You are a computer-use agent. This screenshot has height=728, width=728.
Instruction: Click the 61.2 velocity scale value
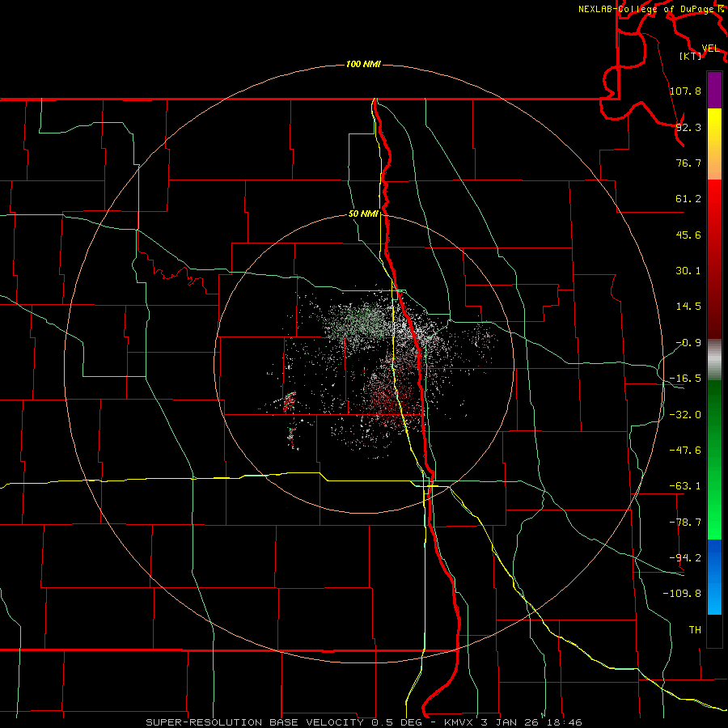coord(688,199)
